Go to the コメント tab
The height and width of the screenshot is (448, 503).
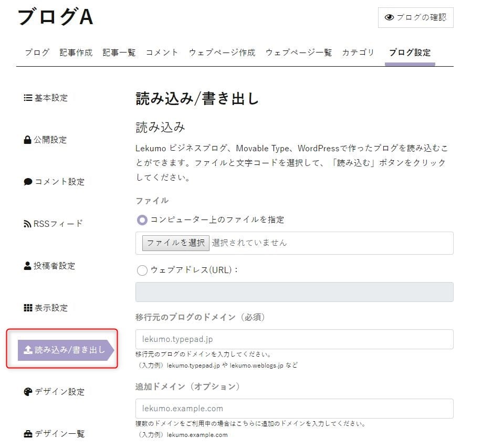pos(162,53)
